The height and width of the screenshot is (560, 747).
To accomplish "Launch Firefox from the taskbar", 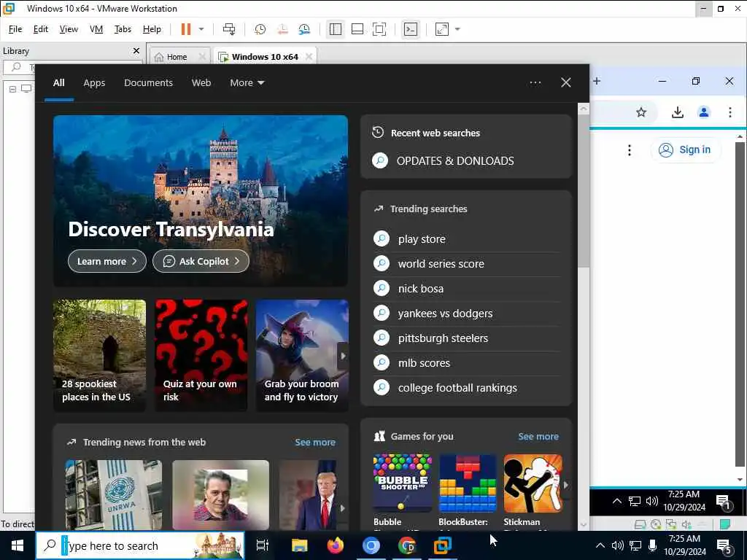I will [336, 545].
